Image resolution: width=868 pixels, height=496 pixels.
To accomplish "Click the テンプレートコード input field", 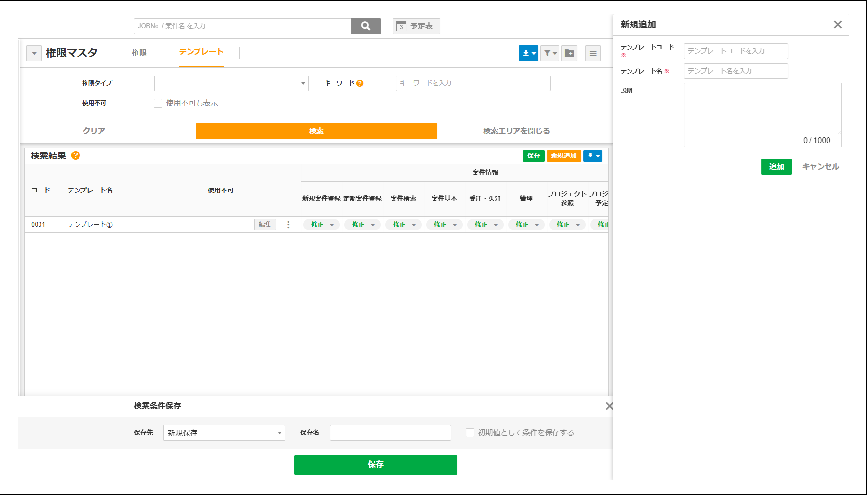I will [735, 51].
